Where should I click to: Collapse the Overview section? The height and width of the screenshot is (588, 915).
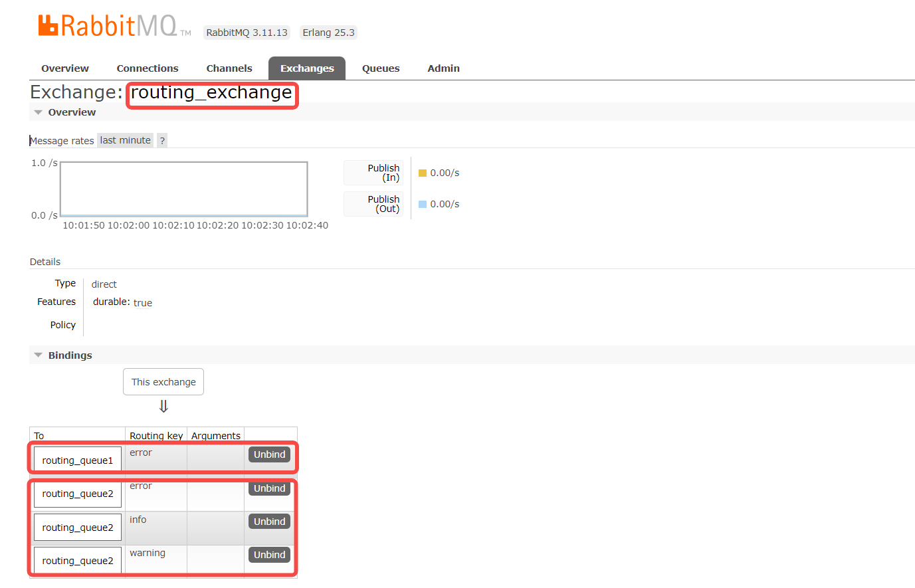tap(72, 112)
